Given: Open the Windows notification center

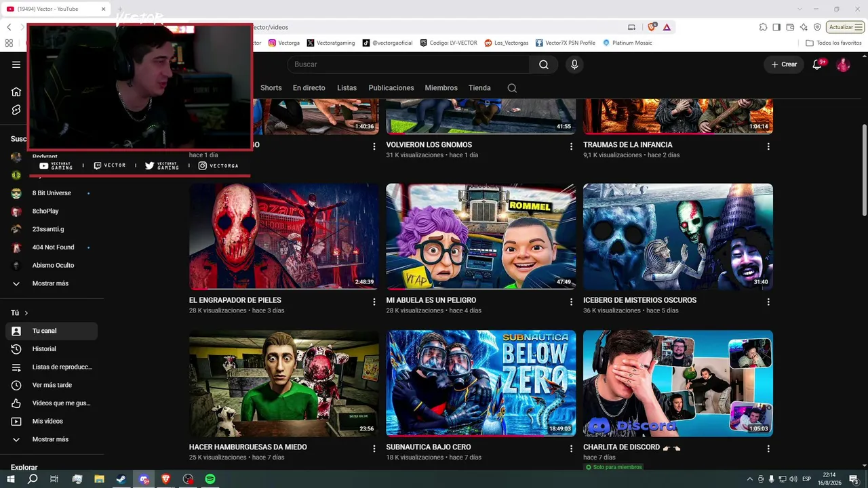Looking at the screenshot, I should click(854, 479).
